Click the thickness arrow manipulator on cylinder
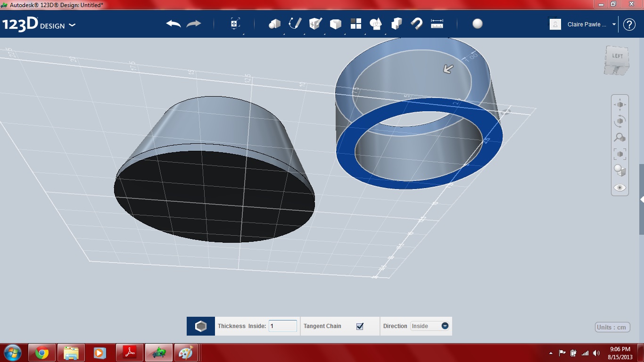644x362 pixels. (x=448, y=69)
